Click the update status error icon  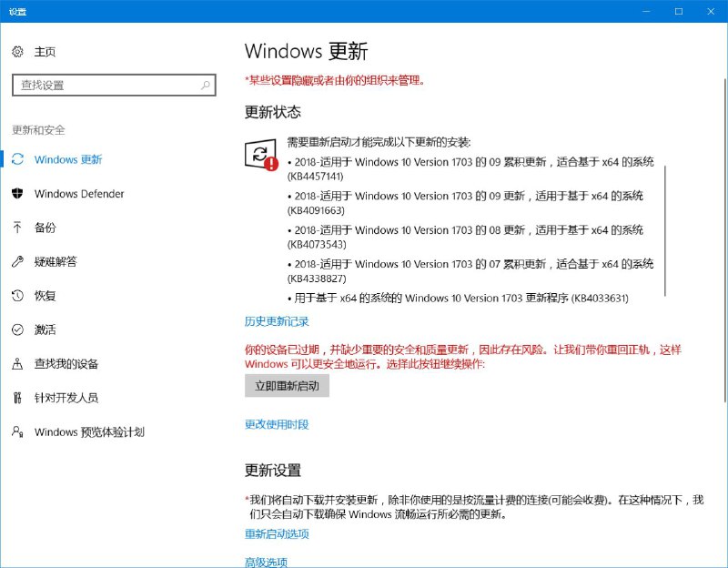[261, 156]
